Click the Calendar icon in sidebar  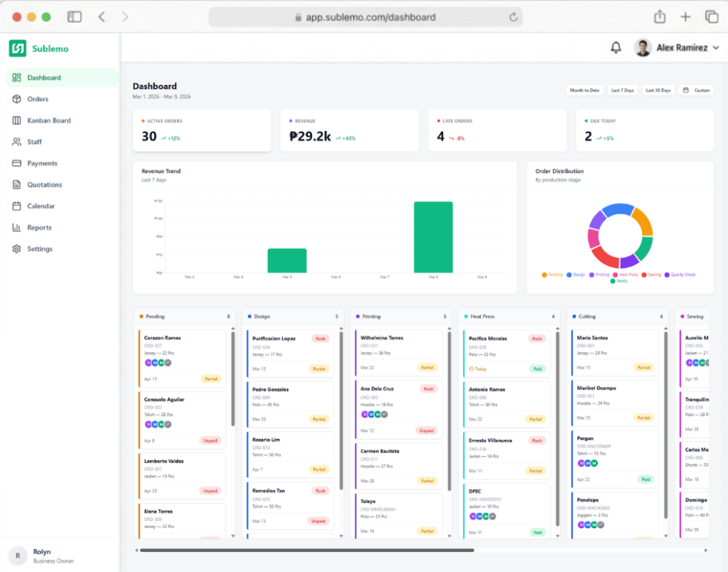point(17,206)
